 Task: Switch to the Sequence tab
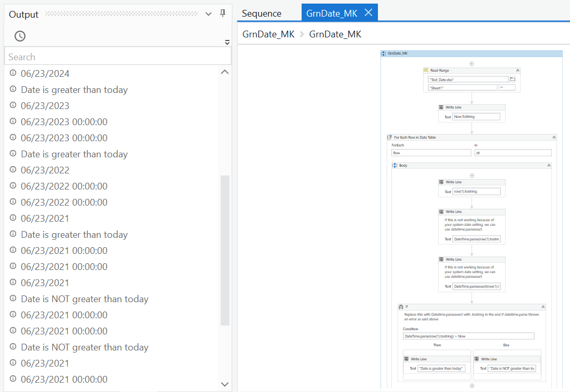tap(262, 13)
